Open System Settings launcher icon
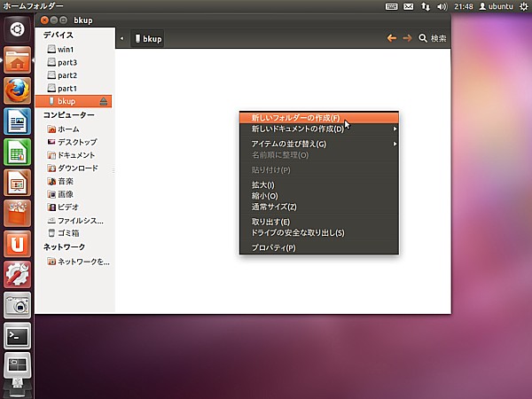This screenshot has height=399, width=532. tap(18, 274)
